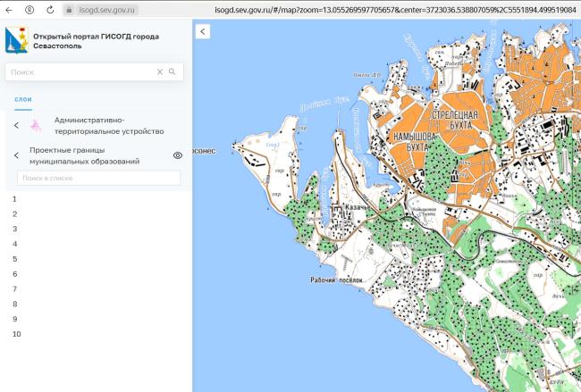Click the padlock site security icon
Viewport: 581px width, 392px height.
pyautogui.click(x=70, y=9)
